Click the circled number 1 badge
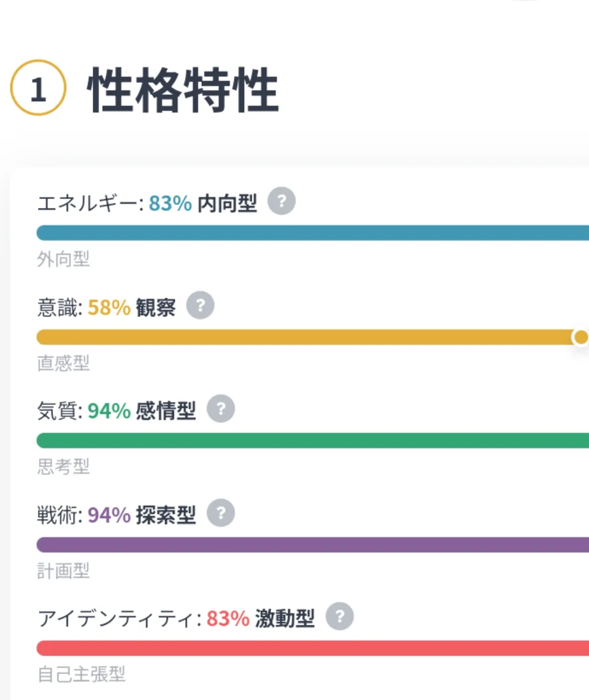 (x=38, y=88)
